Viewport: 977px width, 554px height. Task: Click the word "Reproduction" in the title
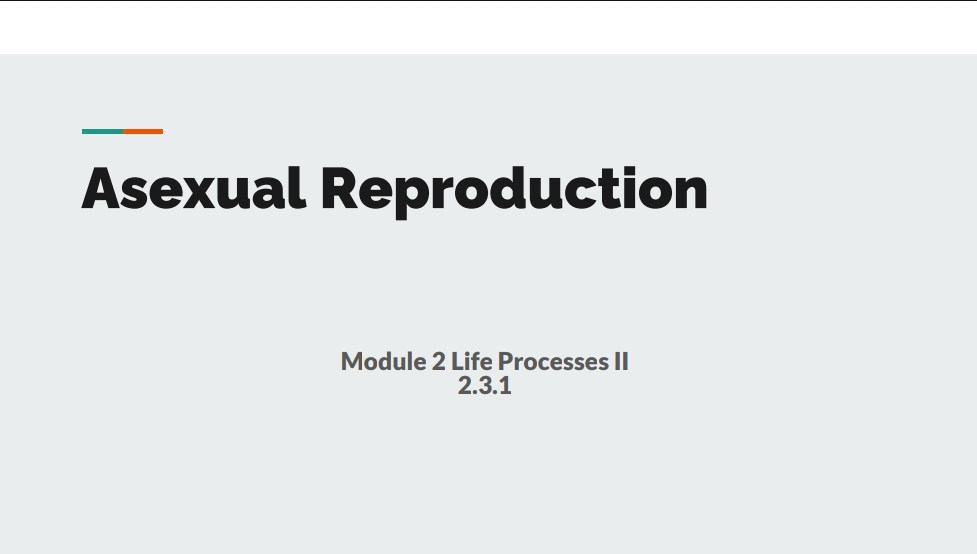(513, 188)
